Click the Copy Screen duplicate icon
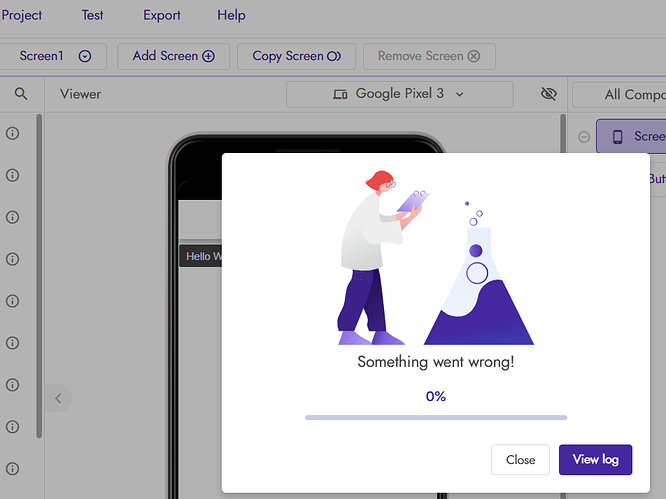The height and width of the screenshot is (499, 666). click(x=334, y=57)
